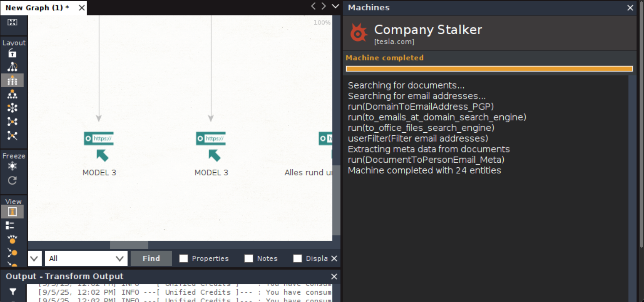Select the ball size by incoming links view

point(12,239)
